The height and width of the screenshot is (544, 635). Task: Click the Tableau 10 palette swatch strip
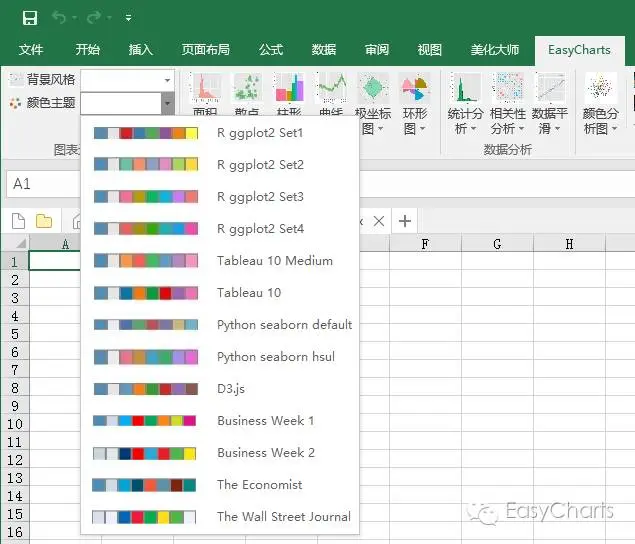tap(146, 293)
